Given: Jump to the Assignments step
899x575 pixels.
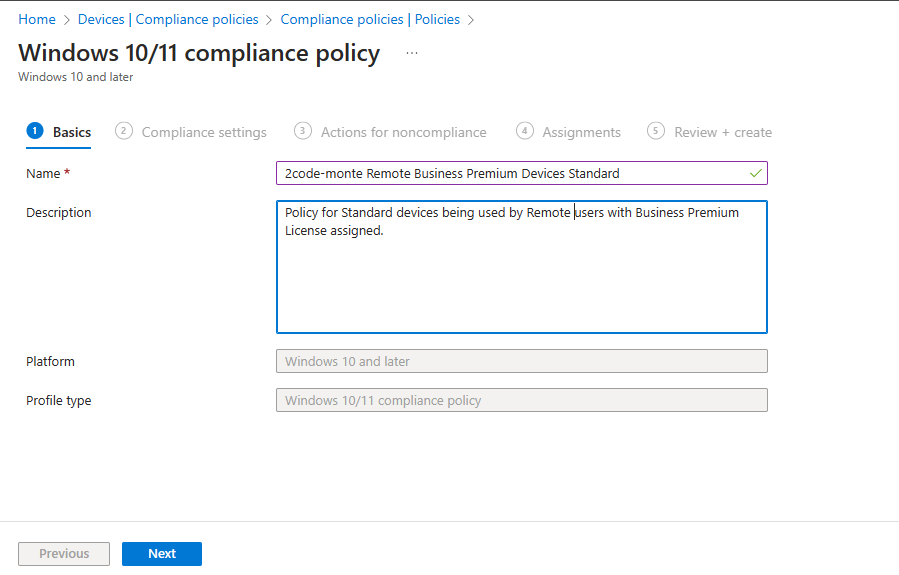Looking at the screenshot, I should (581, 132).
